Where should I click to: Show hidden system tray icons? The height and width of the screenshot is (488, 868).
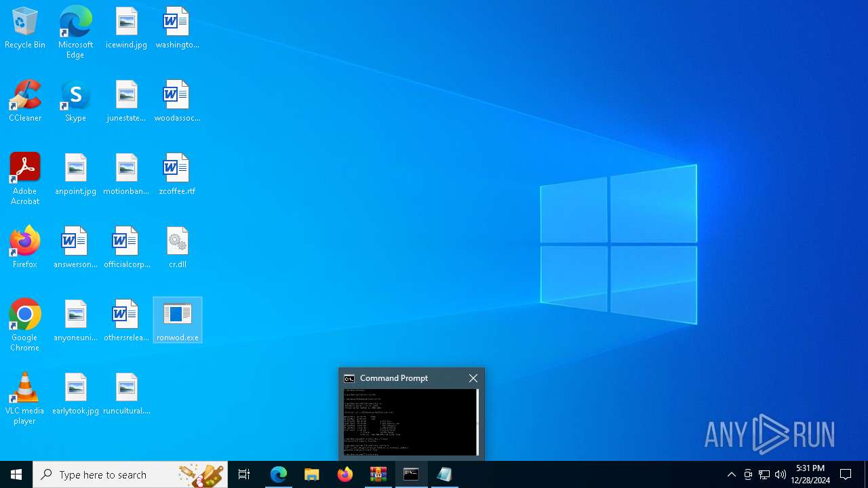point(731,474)
